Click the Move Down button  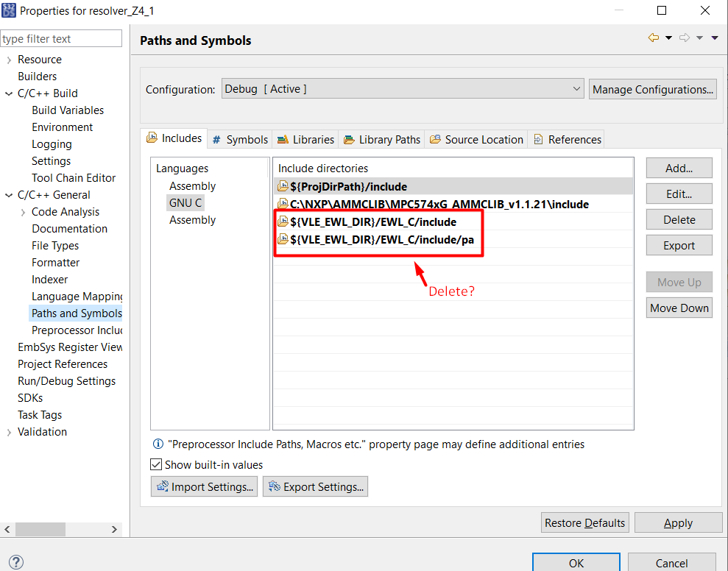(679, 308)
